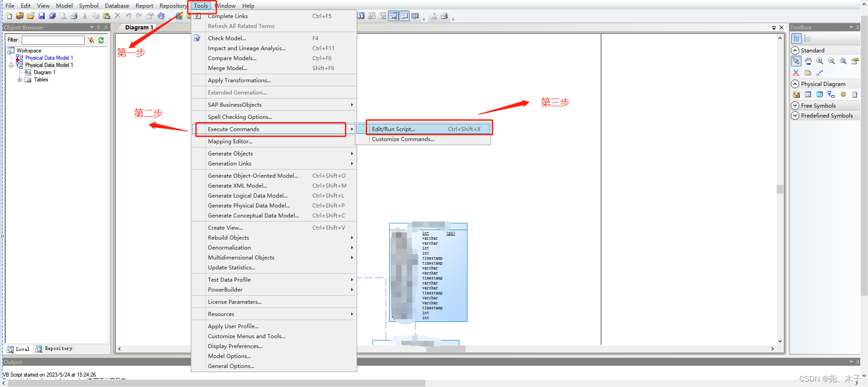Select the Properties tool in Toolbox
Image resolution: width=868 pixels, height=387 pixels.
pos(855,61)
